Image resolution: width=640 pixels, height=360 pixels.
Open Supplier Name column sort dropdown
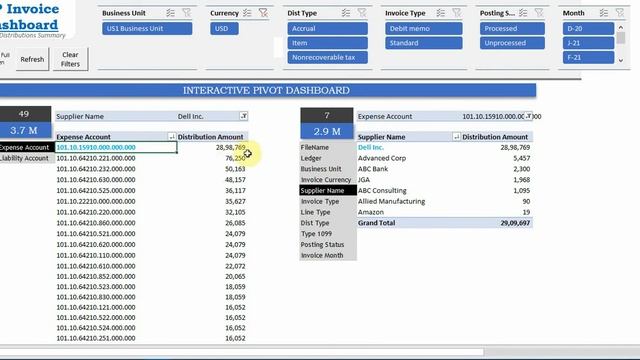click(x=456, y=137)
